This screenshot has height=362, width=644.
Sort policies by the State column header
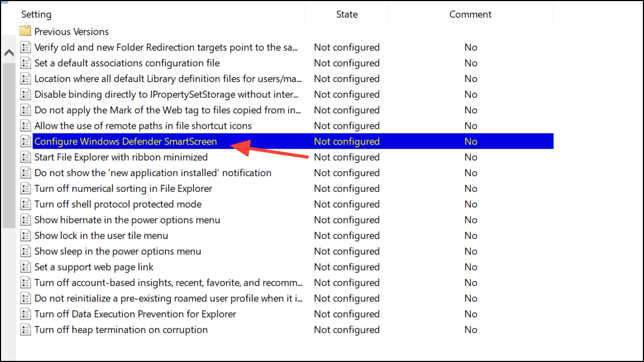347,14
